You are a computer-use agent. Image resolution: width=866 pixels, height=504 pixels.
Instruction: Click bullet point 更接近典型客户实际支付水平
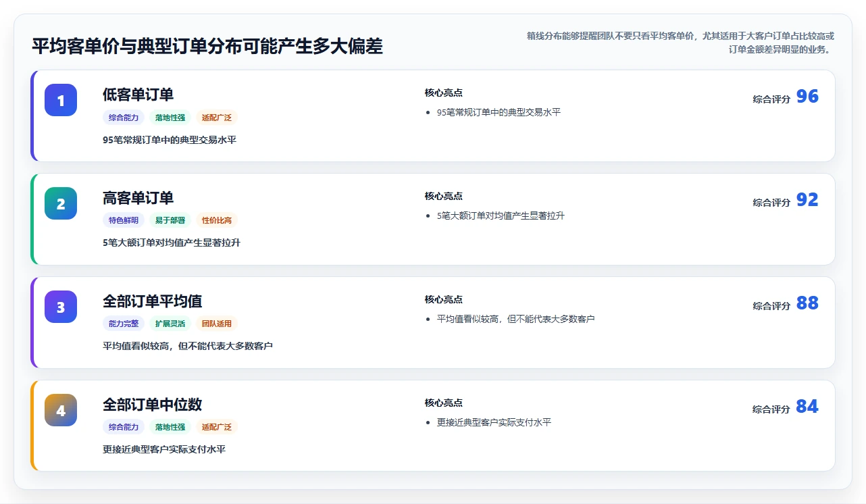click(494, 422)
